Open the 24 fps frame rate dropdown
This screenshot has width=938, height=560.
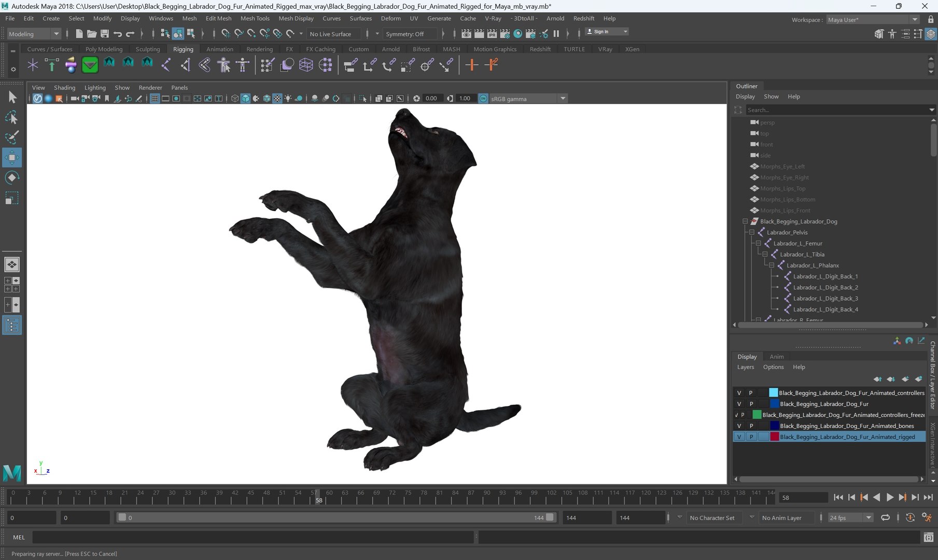(x=850, y=517)
